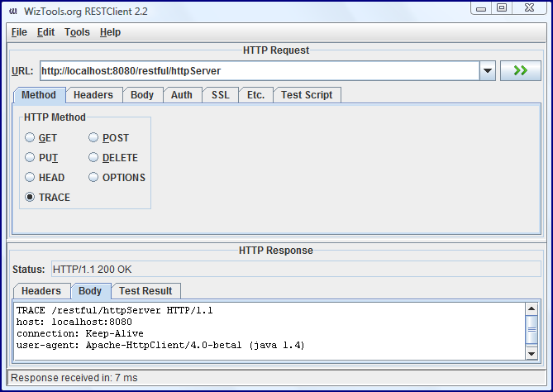553x392 pixels.
Task: Open the Etc. tab
Action: pyautogui.click(x=255, y=95)
